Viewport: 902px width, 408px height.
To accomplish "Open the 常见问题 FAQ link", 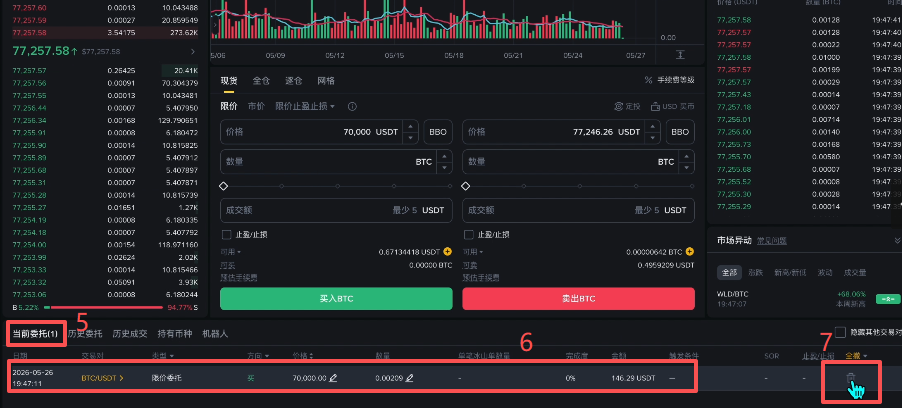I will 771,241.
